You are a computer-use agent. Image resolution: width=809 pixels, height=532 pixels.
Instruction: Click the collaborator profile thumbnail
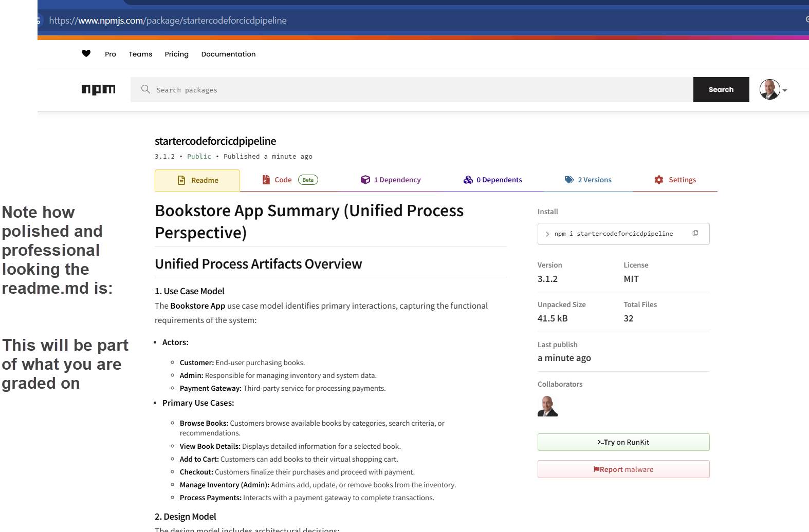point(547,406)
